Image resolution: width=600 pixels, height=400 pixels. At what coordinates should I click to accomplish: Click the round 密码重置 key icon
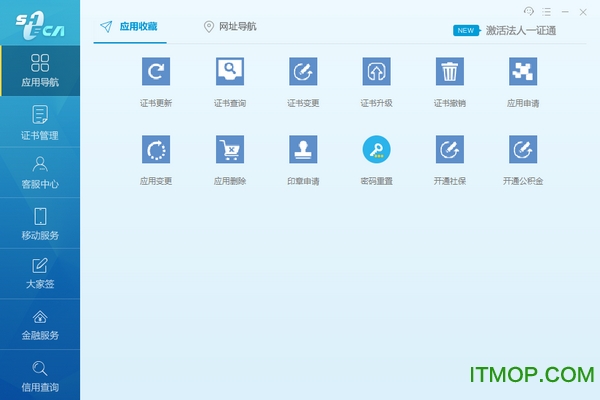pyautogui.click(x=376, y=149)
